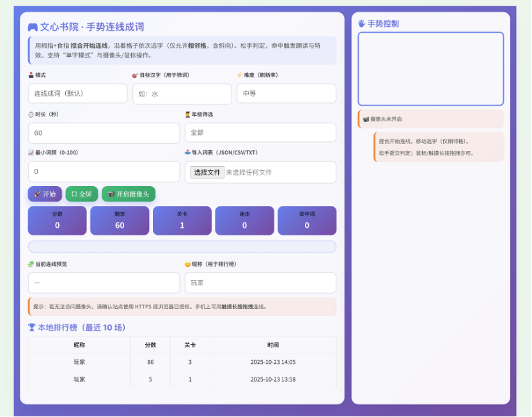Click the 昵称 input with 玩家 placeholder
This screenshot has height=417, width=532.
pyautogui.click(x=261, y=283)
